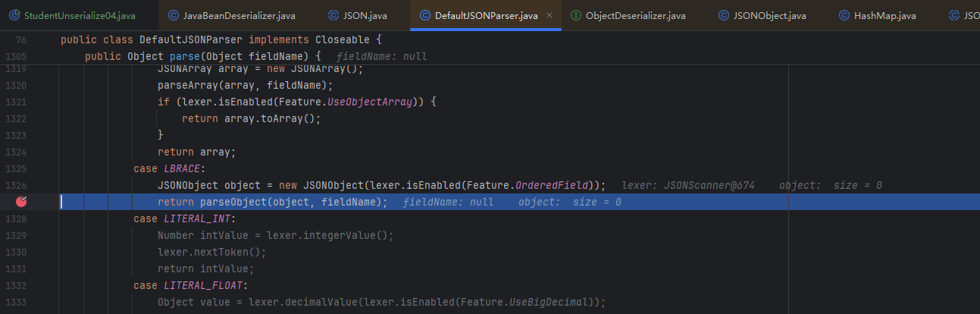The height and width of the screenshot is (314, 980).
Task: Click the 'case LITERAL_FLOAT:' label
Action: click(x=191, y=285)
